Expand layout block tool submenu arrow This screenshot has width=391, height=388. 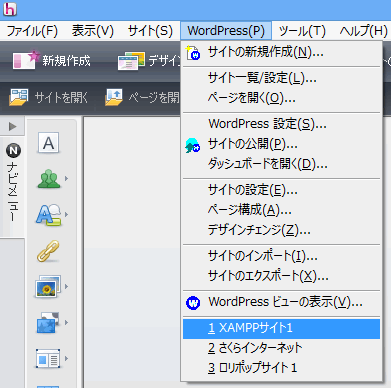66,359
